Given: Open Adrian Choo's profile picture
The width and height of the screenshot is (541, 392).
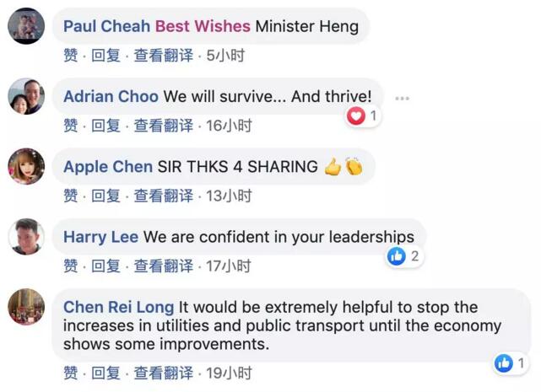Looking at the screenshot, I should 26,96.
